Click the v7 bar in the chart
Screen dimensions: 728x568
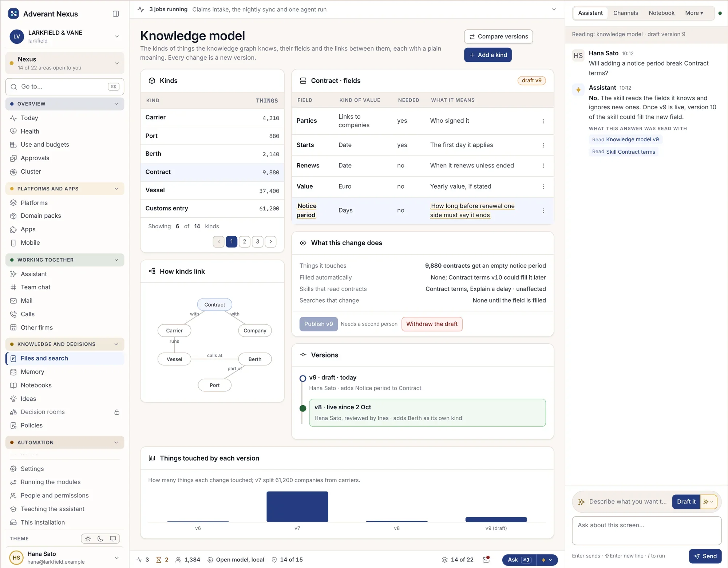pyautogui.click(x=297, y=506)
